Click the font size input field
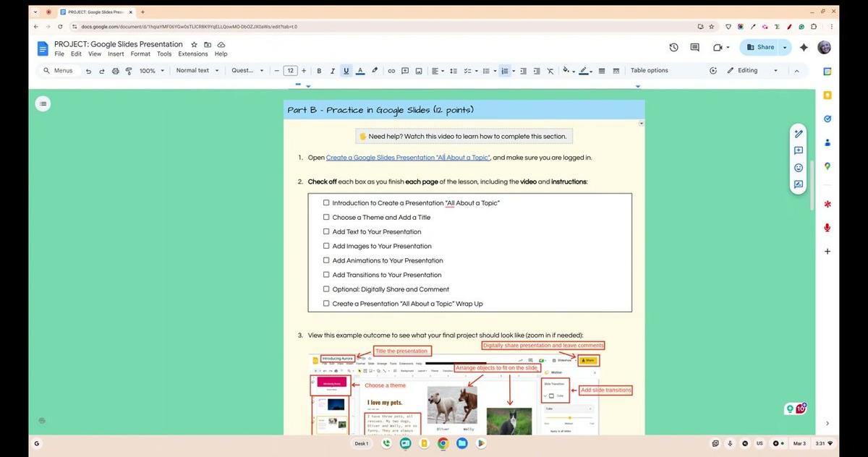The width and height of the screenshot is (868, 457). [x=290, y=71]
